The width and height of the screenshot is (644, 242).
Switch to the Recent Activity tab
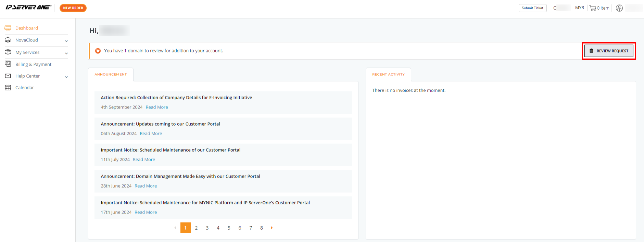(x=388, y=74)
